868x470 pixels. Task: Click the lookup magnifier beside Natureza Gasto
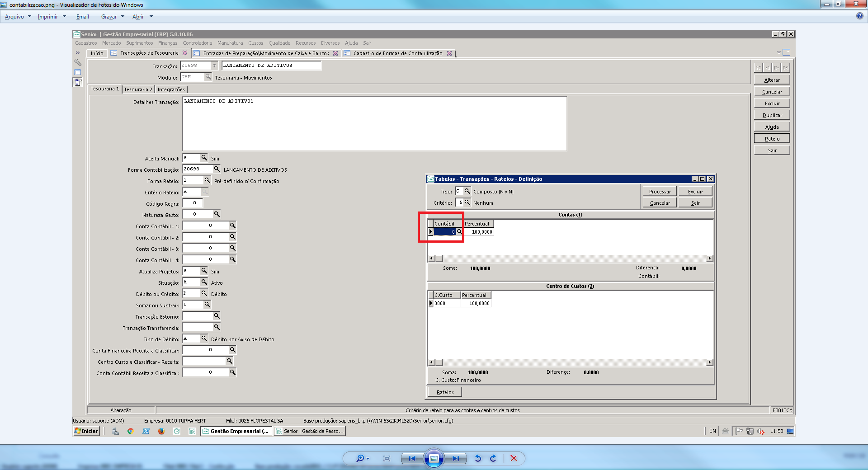[217, 214]
